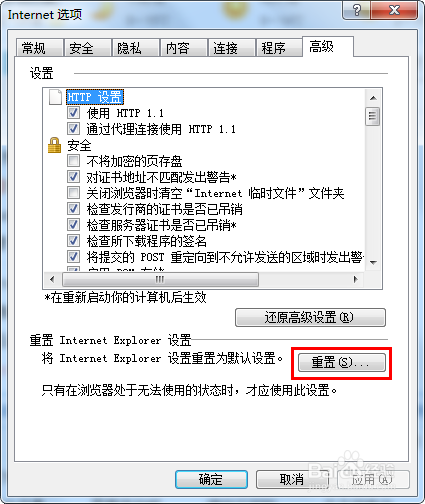Uncheck 使用 HTTP 1.1 checkbox

point(73,113)
